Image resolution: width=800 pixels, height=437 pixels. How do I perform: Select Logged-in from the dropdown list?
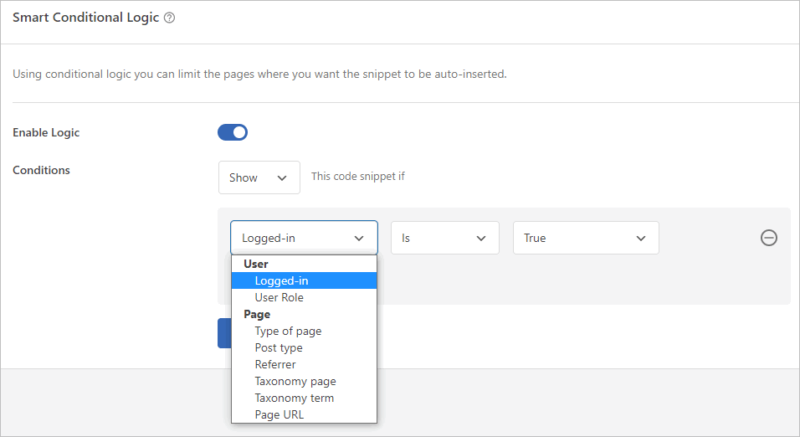pos(304,280)
